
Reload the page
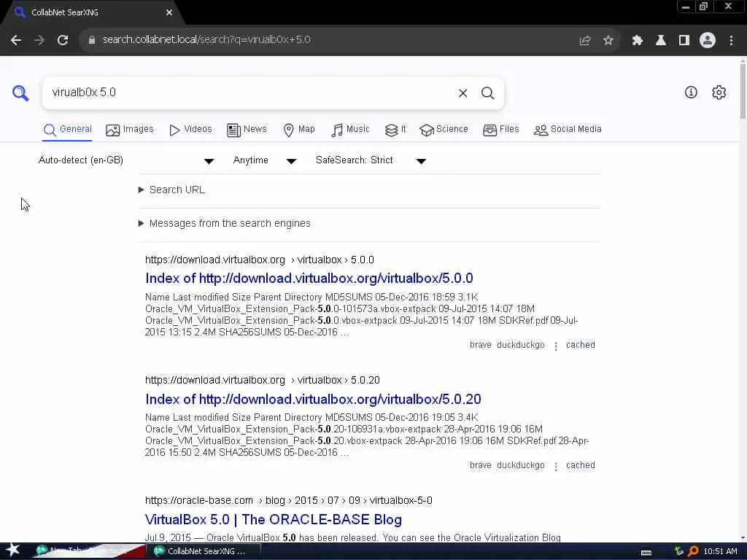click(x=63, y=40)
